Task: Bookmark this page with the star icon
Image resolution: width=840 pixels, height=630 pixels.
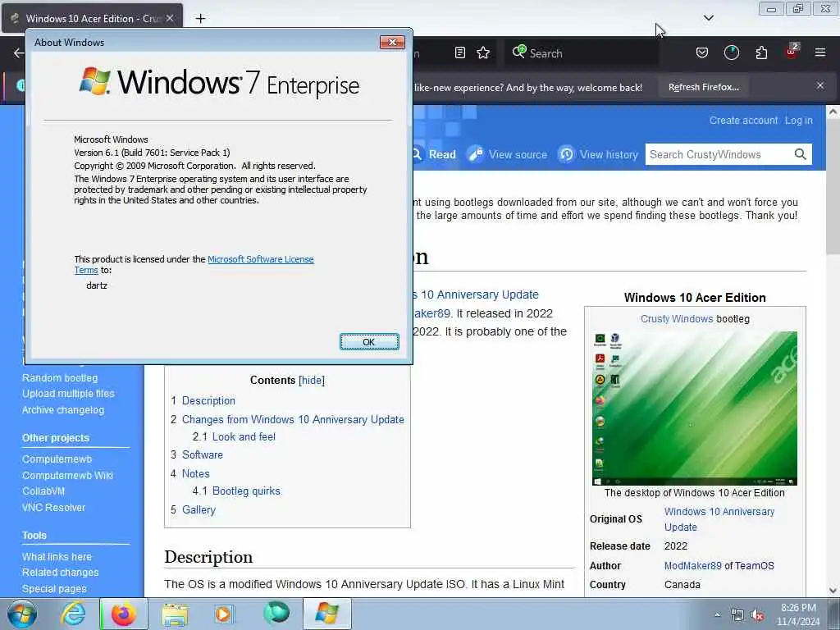Action: (x=483, y=52)
